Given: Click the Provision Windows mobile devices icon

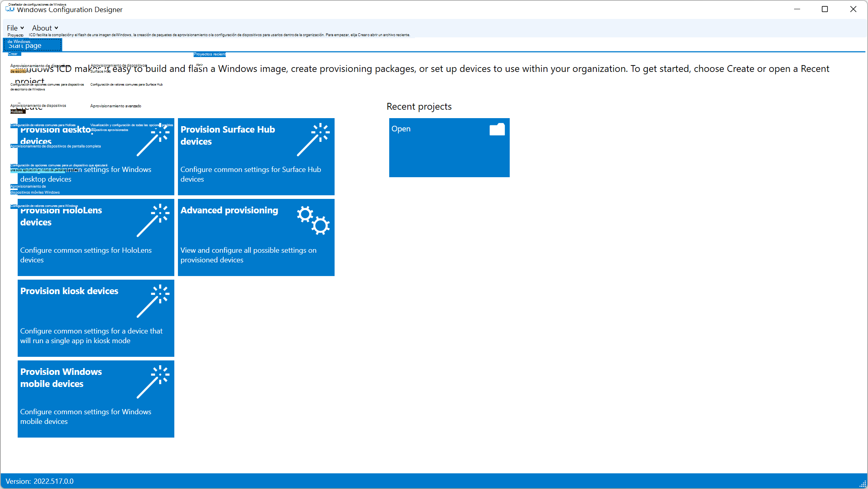Looking at the screenshot, I should pos(95,400).
